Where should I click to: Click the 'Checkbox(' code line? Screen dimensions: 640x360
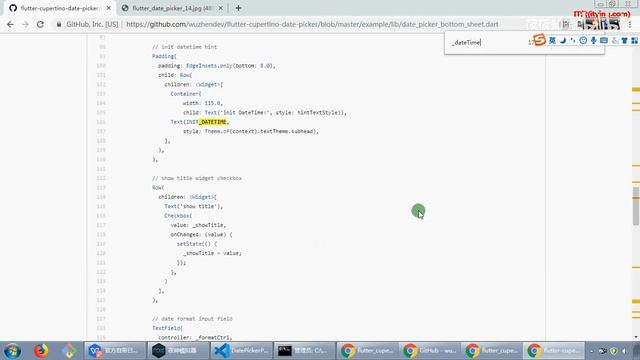(178, 216)
